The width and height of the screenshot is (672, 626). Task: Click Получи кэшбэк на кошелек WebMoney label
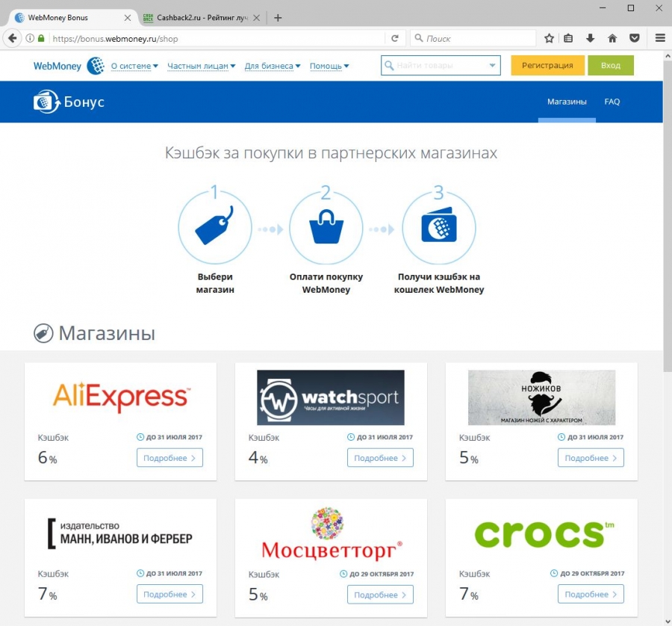coord(439,283)
